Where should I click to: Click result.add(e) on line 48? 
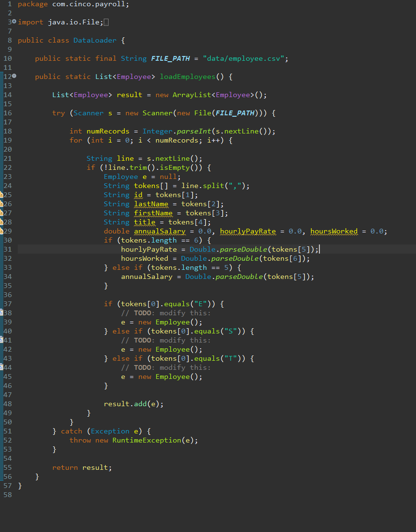133,404
